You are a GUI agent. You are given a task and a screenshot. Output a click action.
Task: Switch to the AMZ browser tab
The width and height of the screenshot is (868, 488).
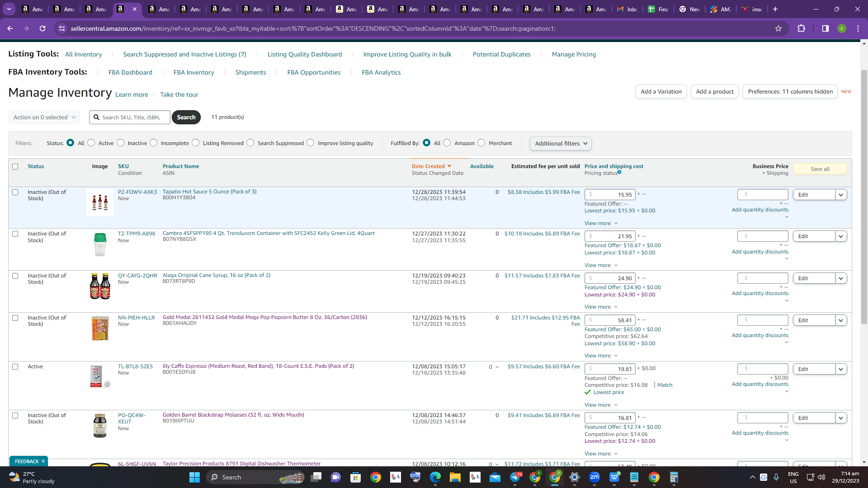click(722, 9)
